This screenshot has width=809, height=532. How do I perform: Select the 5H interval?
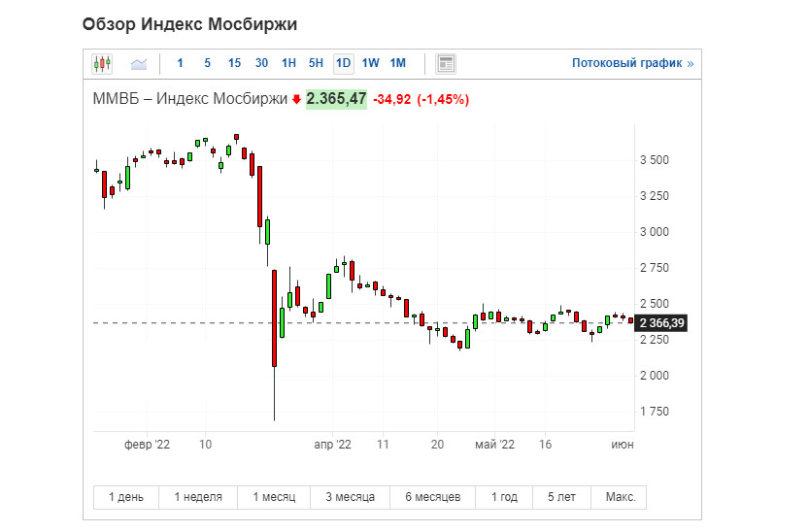[316, 63]
